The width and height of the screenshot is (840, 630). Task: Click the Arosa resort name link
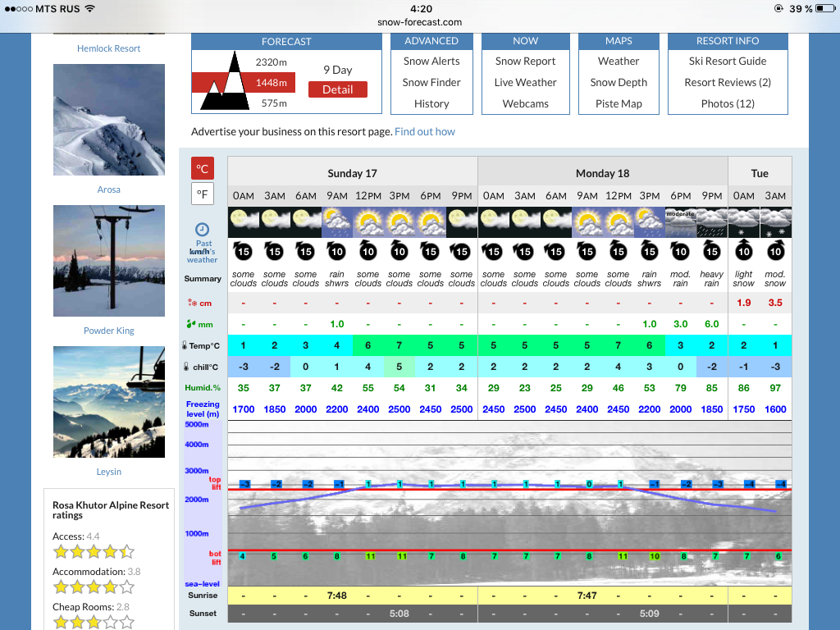click(109, 189)
